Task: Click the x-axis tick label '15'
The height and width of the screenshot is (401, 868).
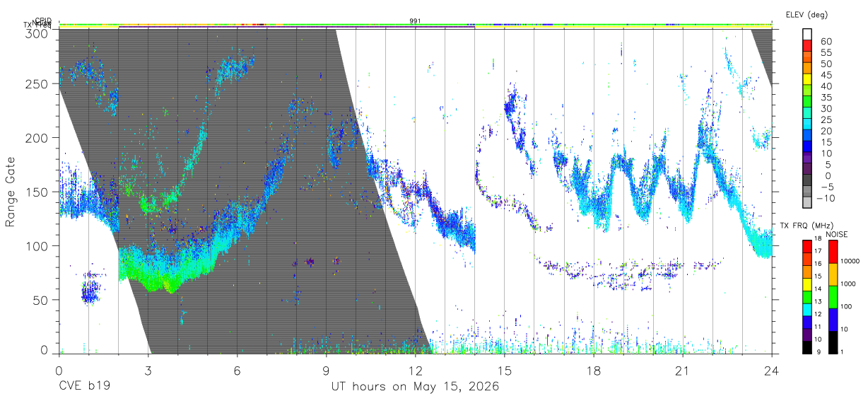Action: click(x=505, y=371)
